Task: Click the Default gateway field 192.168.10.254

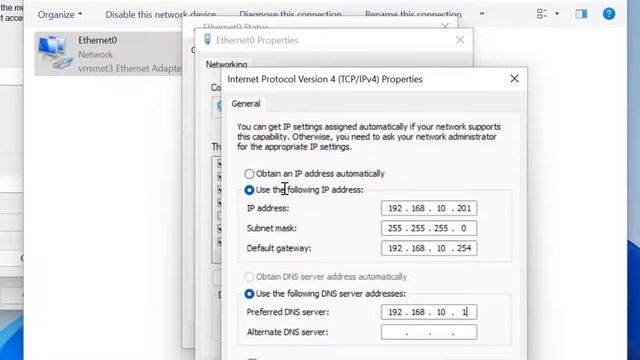Action: pyautogui.click(x=429, y=248)
